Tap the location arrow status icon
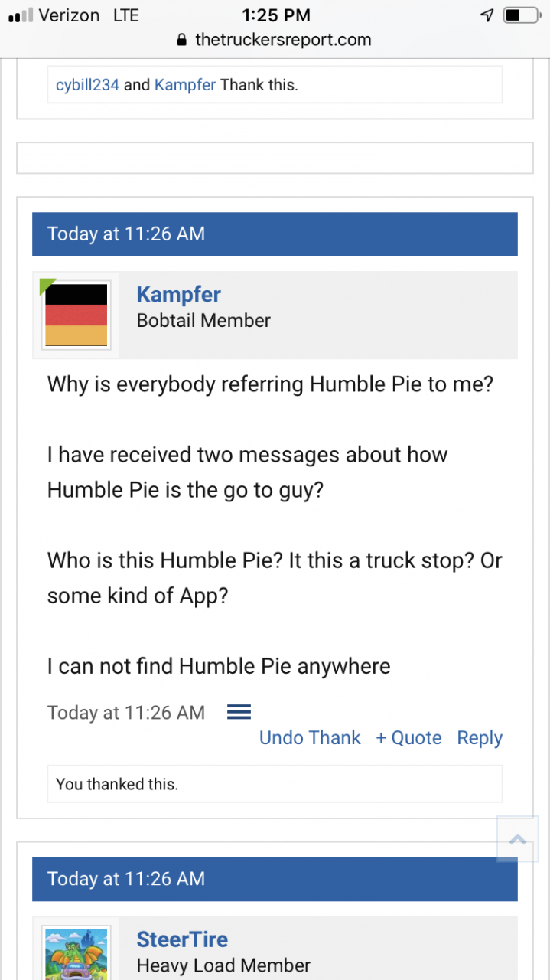This screenshot has width=550, height=980. pyautogui.click(x=487, y=15)
